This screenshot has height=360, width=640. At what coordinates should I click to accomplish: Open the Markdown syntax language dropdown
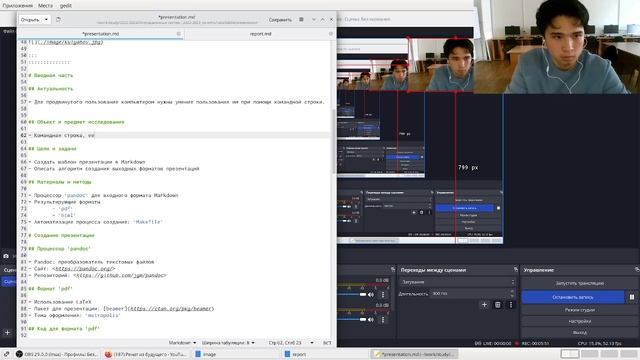[x=182, y=343]
